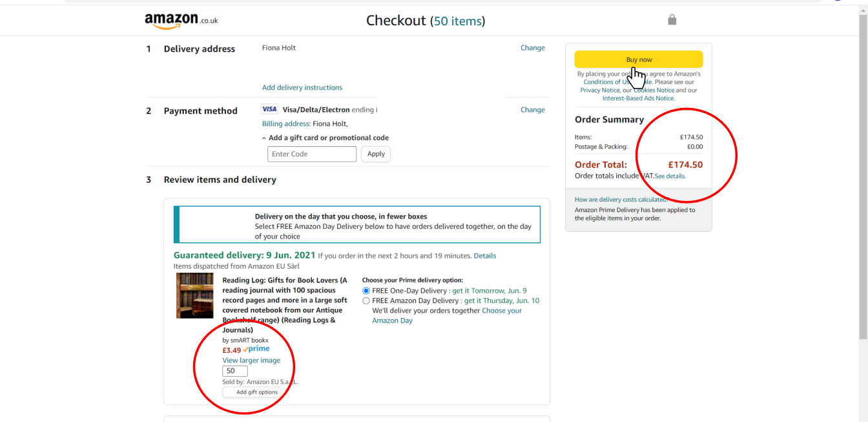
Task: Click the Amazon.co.uk logo
Action: point(181,21)
